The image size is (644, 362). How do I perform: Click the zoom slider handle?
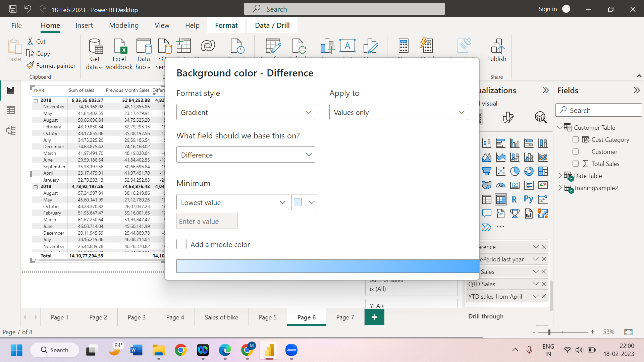[x=549, y=332]
